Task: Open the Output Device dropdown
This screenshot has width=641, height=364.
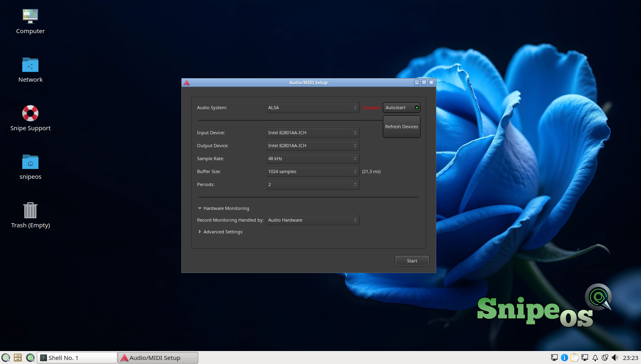Action: pyautogui.click(x=313, y=146)
